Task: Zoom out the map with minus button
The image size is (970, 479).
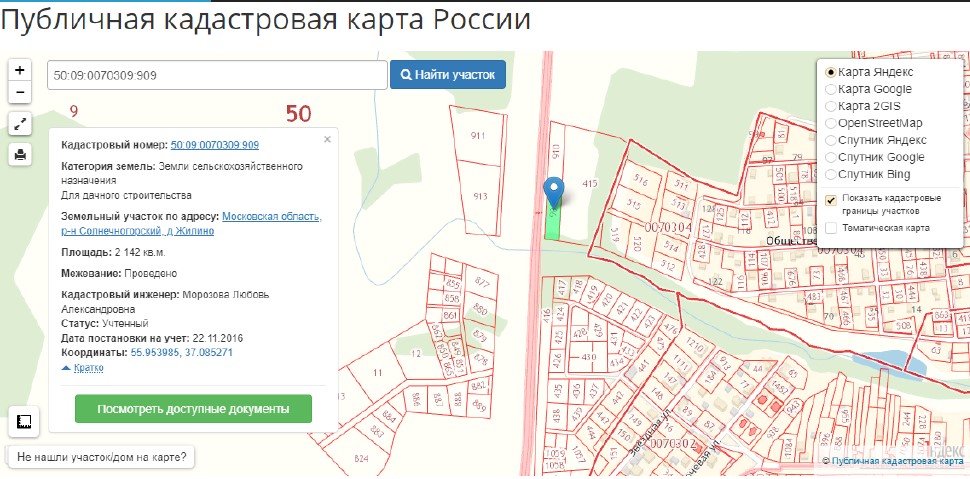Action: coord(20,93)
